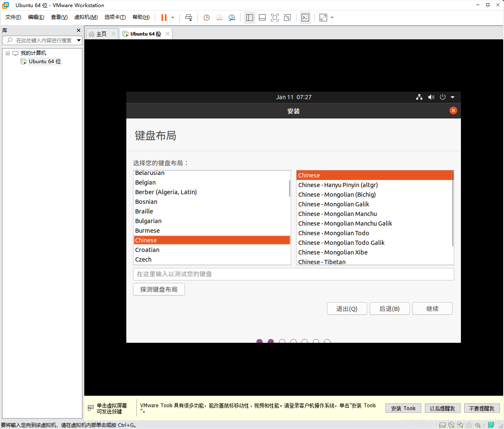Open the 编辑(E) menu
Viewport: 504px width, 429px height.
[x=36, y=17]
